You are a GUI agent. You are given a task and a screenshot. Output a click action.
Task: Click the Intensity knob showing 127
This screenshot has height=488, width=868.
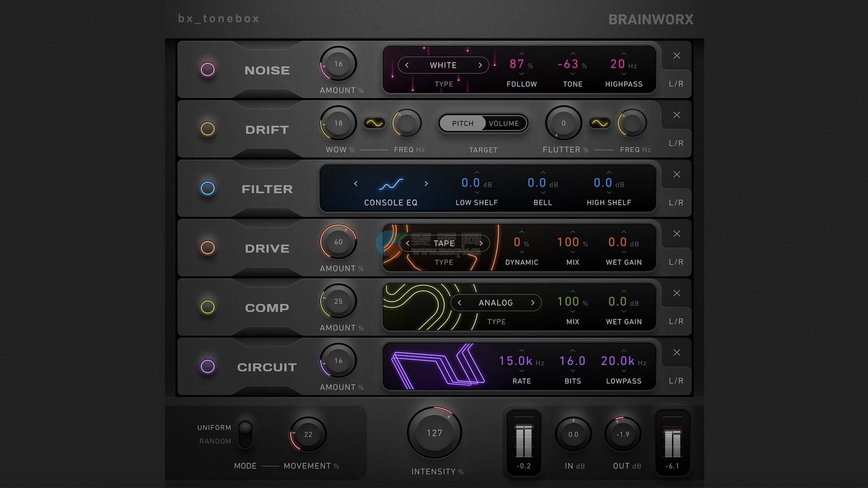click(434, 433)
